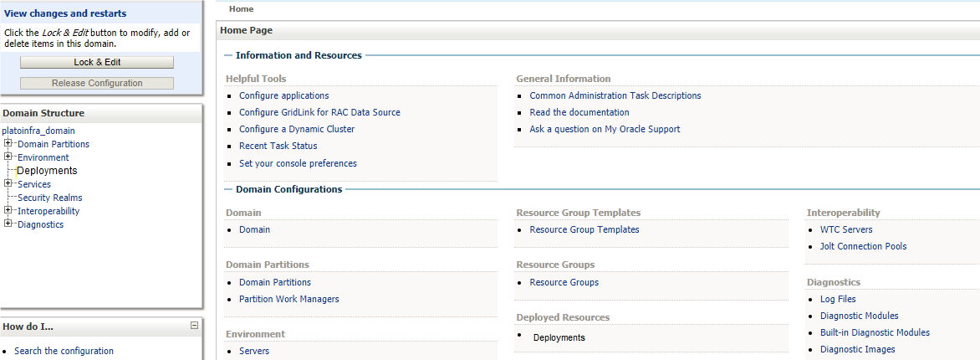Image resolution: width=980 pixels, height=360 pixels.
Task: Open the platoinfra_domain root node
Action: tap(38, 131)
